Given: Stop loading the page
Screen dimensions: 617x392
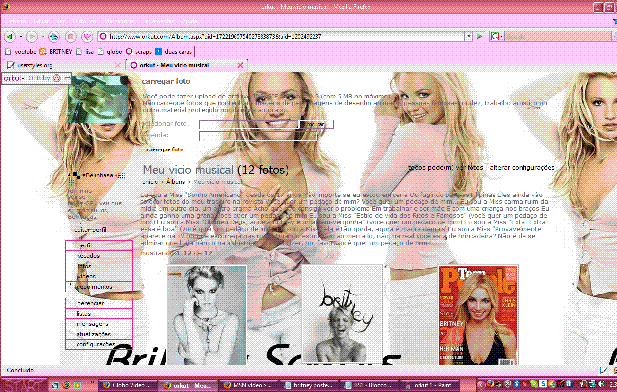Looking at the screenshot, I should coord(70,37).
